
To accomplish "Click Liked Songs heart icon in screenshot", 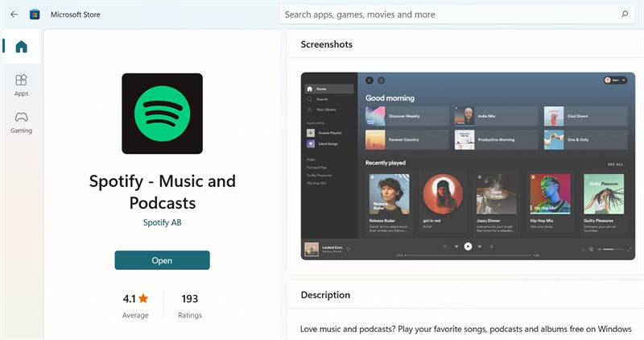I will [x=311, y=143].
